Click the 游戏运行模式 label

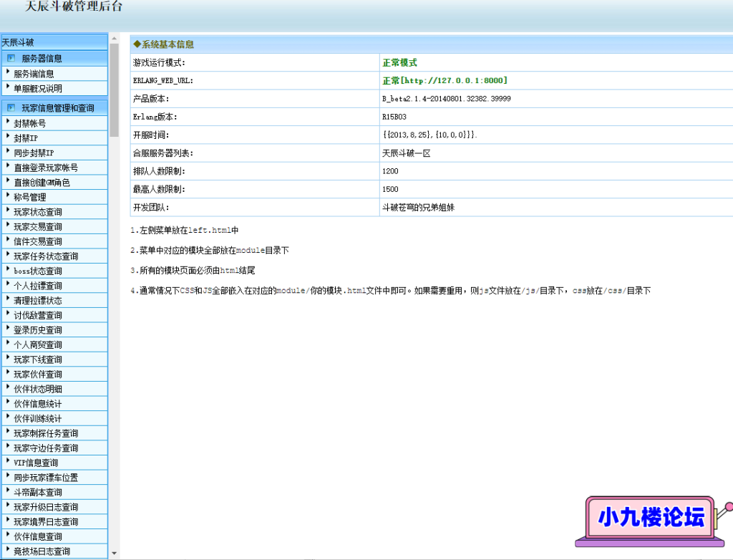[159, 63]
